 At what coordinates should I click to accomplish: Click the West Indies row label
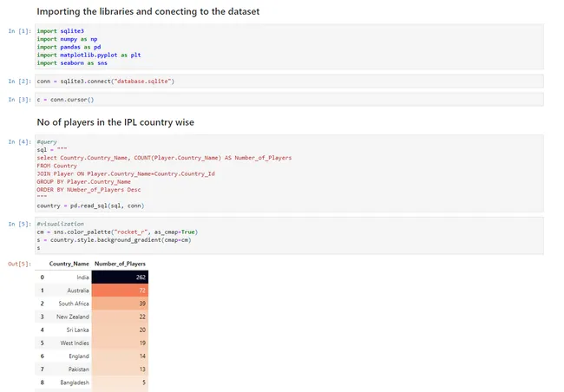pyautogui.click(x=75, y=343)
